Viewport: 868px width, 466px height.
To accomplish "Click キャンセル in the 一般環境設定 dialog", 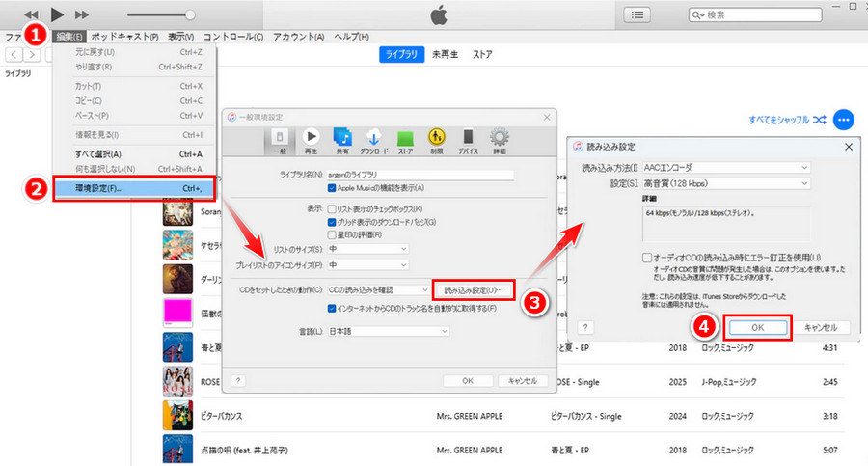I will tap(523, 381).
